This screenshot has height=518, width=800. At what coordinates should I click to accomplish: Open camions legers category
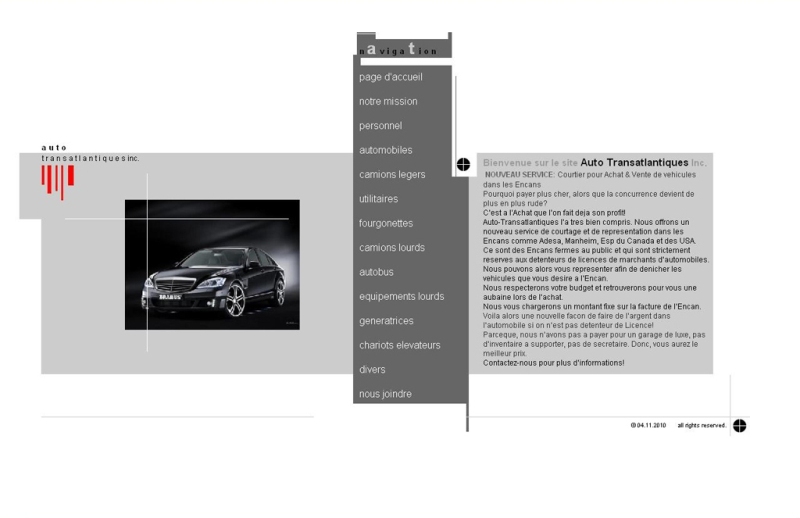point(392,174)
